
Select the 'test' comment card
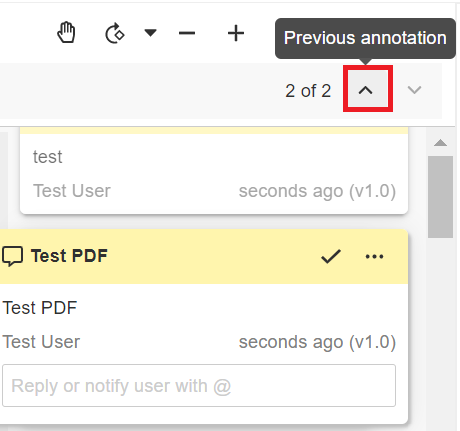click(214, 171)
